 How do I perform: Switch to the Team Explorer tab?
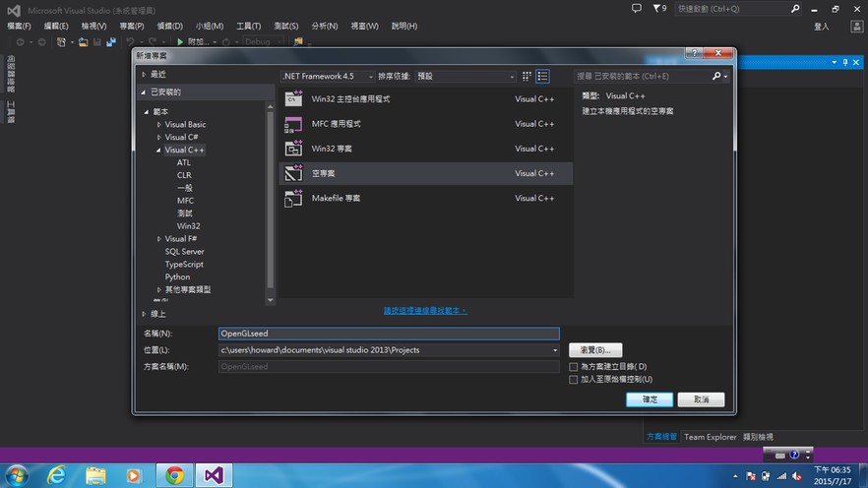[711, 437]
